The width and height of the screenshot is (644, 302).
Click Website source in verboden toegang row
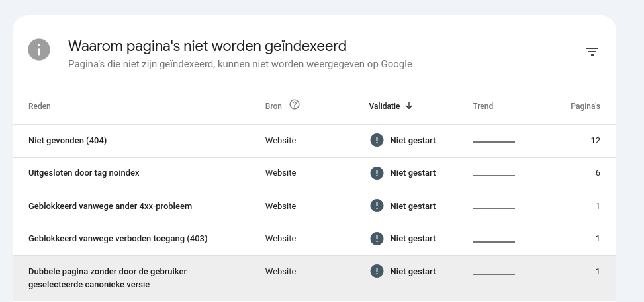pos(281,239)
